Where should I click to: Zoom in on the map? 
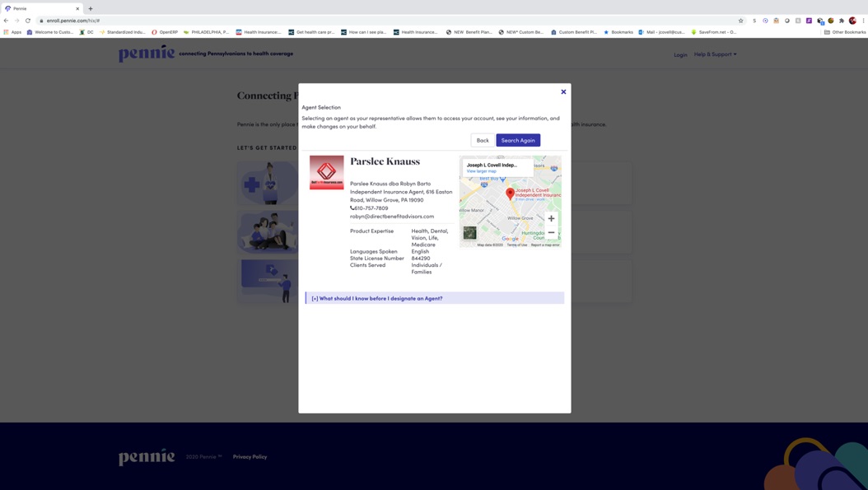(x=551, y=219)
